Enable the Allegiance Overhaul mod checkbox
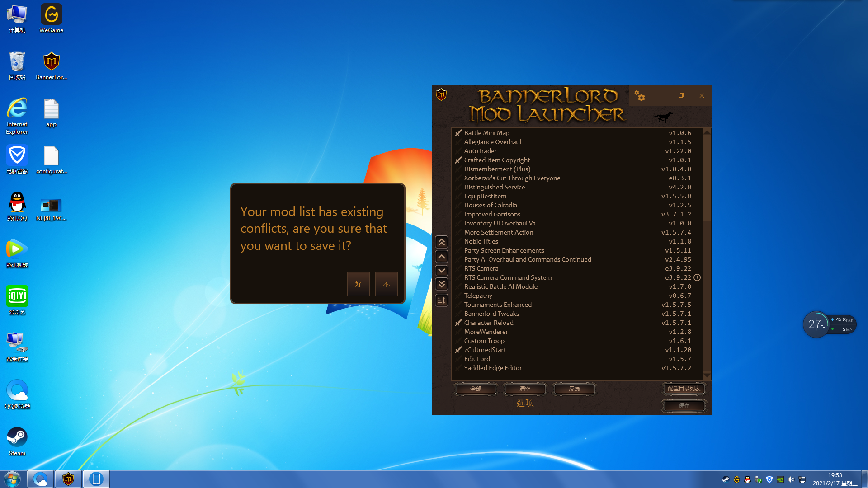 (458, 142)
